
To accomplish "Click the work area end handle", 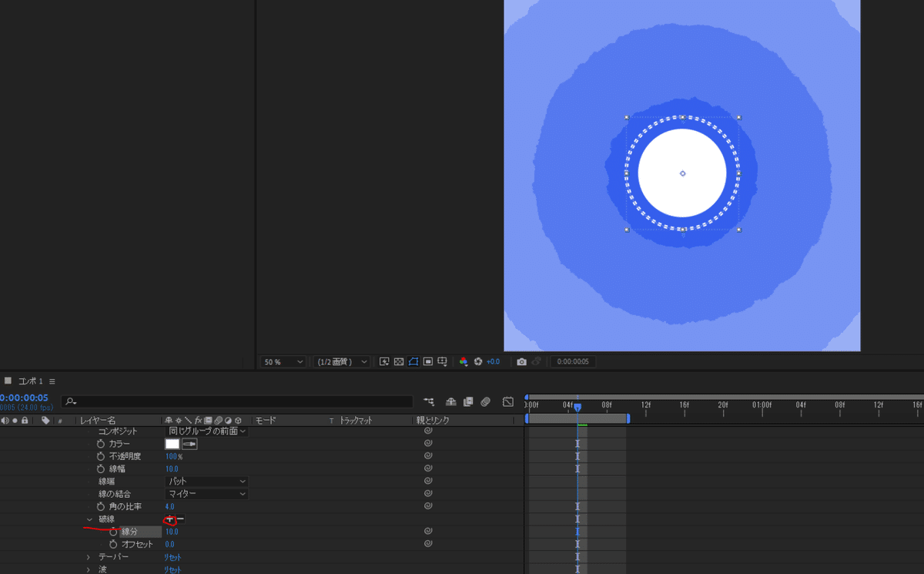I will [x=628, y=418].
